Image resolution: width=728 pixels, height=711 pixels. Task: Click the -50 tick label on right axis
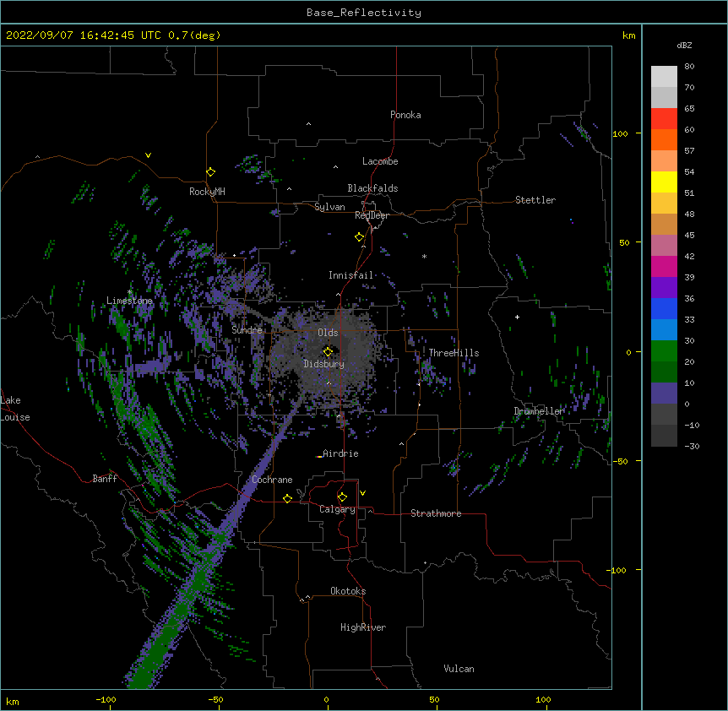click(620, 461)
